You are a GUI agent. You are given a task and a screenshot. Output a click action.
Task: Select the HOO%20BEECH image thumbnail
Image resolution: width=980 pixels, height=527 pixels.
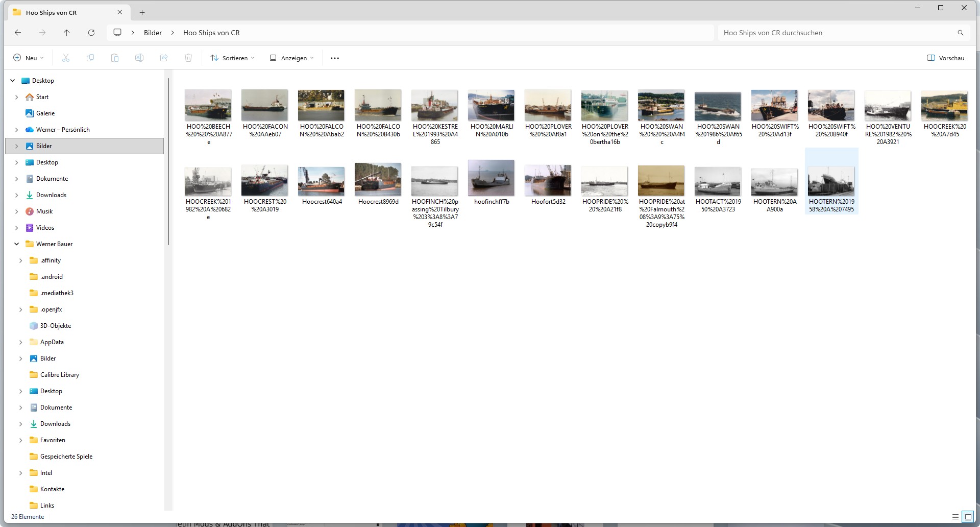click(x=208, y=105)
